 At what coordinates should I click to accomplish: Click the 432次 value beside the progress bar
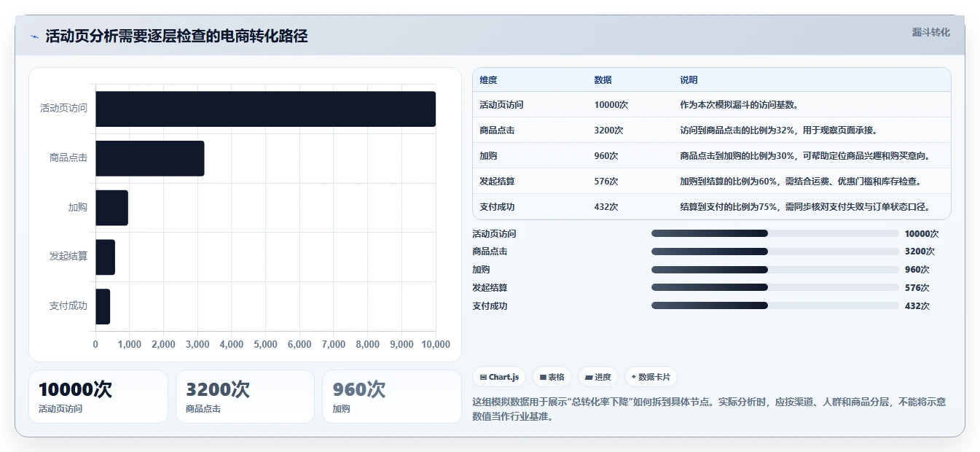[917, 306]
